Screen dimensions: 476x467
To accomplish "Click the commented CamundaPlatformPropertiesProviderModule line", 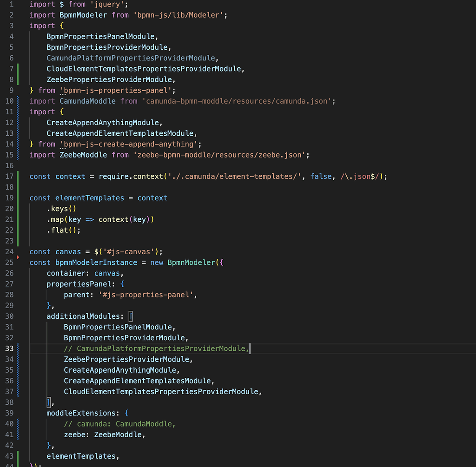I will [x=156, y=349].
